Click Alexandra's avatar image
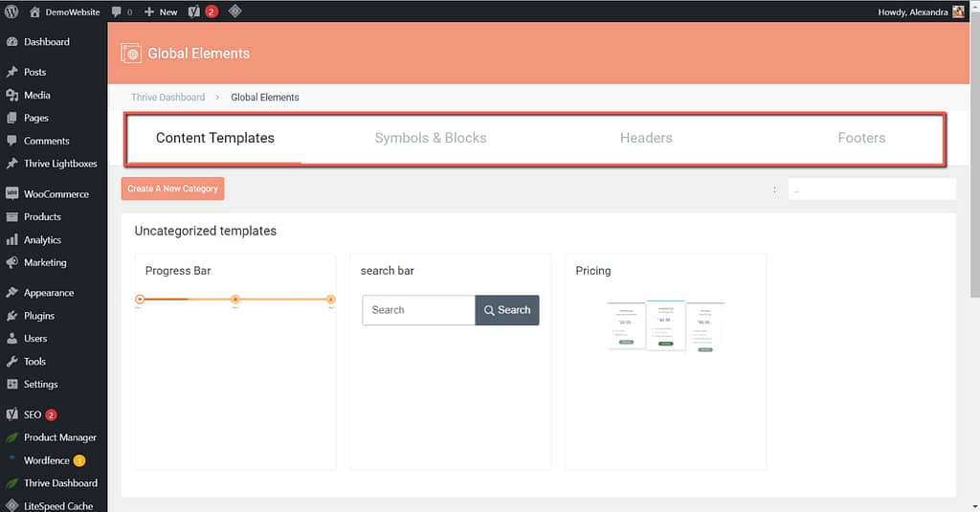The width and height of the screenshot is (980, 512). point(958,11)
